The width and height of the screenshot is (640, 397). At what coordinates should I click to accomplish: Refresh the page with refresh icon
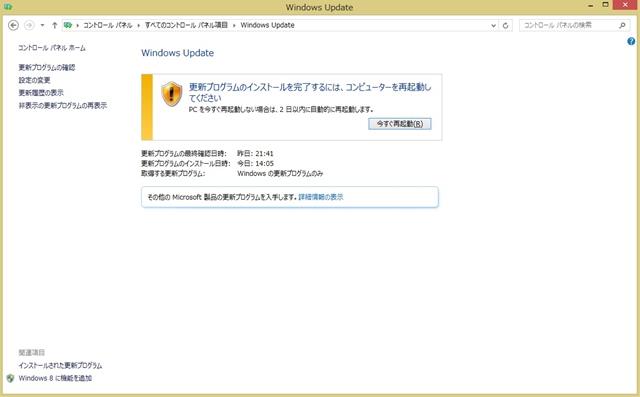505,25
